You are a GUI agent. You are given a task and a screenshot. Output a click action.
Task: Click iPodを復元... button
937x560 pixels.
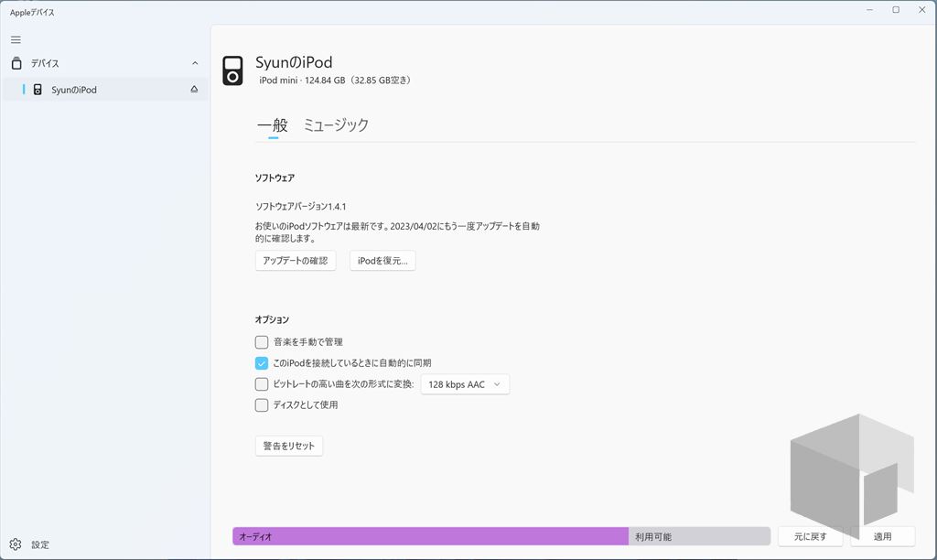tap(382, 261)
